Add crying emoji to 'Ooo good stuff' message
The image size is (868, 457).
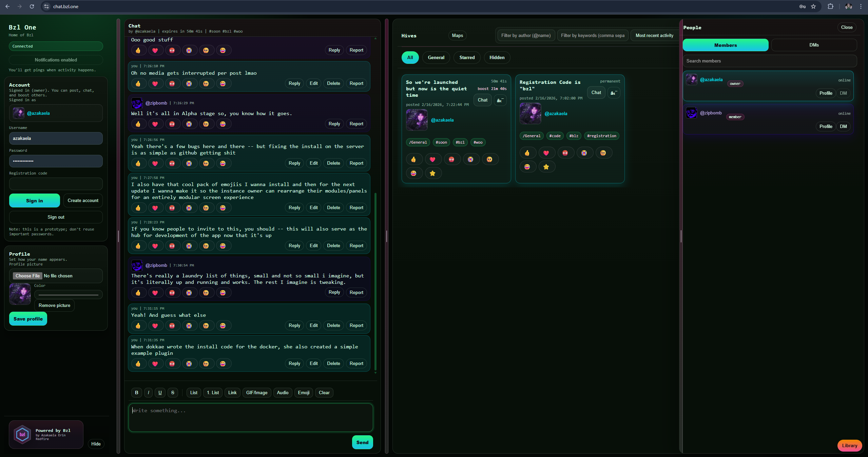point(189,50)
